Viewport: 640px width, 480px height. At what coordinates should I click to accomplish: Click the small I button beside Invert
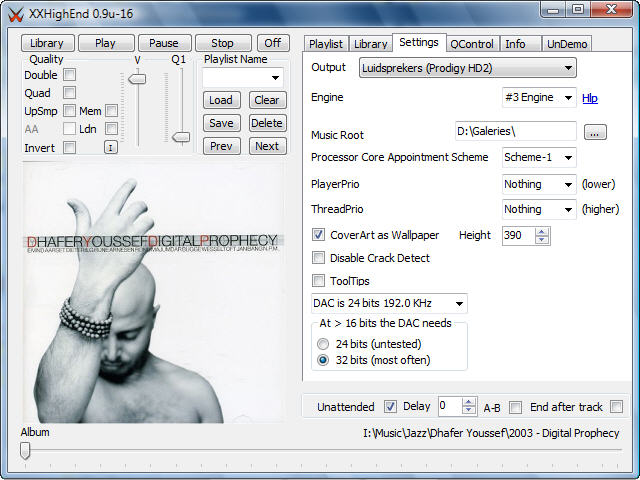(x=111, y=147)
